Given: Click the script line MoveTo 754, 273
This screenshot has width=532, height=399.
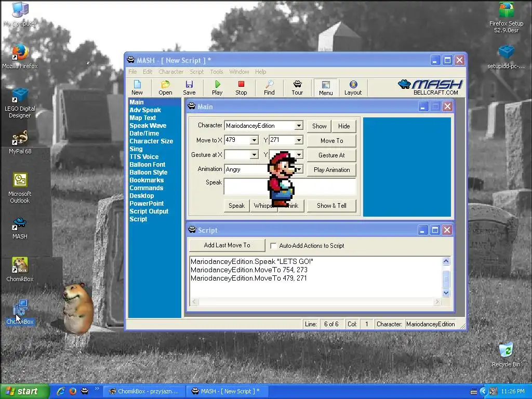Looking at the screenshot, I should [x=249, y=270].
